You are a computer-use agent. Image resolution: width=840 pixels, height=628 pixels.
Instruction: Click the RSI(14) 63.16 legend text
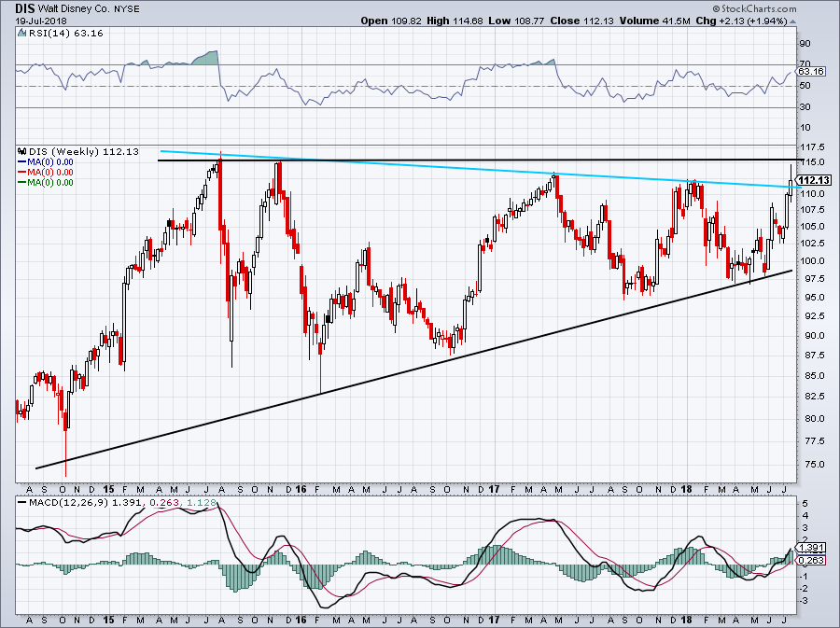click(x=65, y=34)
